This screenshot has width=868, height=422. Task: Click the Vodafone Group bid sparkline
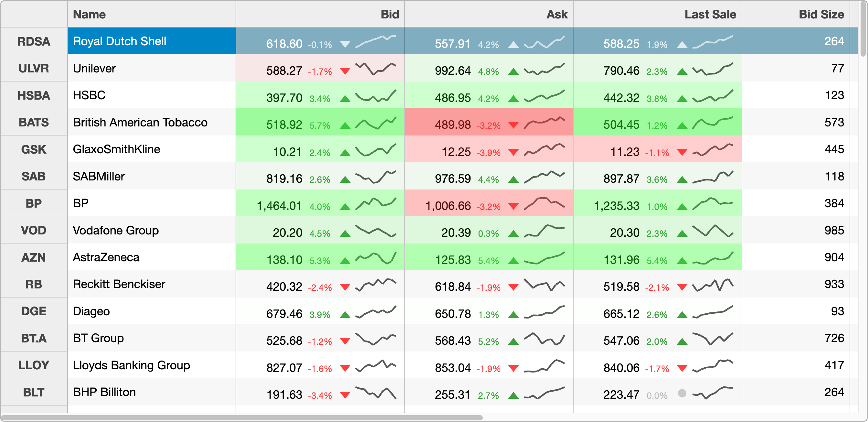click(x=376, y=231)
